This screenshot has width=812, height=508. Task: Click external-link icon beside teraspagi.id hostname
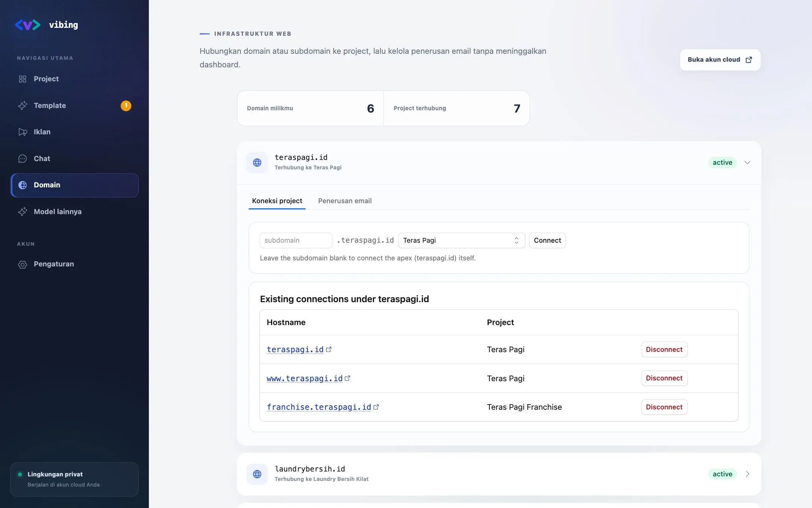(329, 350)
